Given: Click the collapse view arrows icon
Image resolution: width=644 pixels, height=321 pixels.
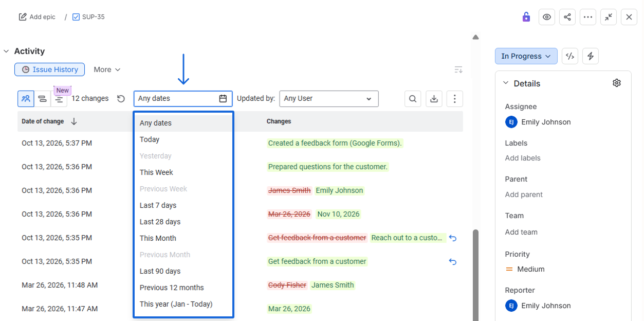Looking at the screenshot, I should 609,17.
